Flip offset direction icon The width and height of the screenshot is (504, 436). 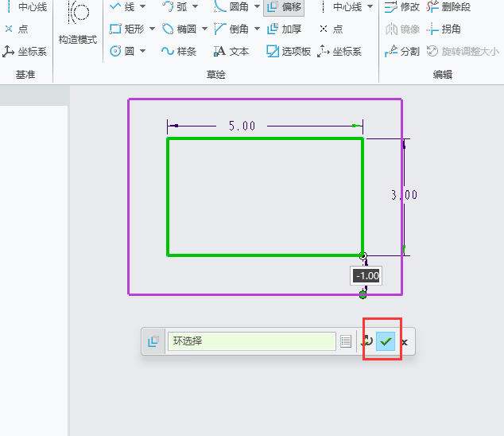point(366,341)
